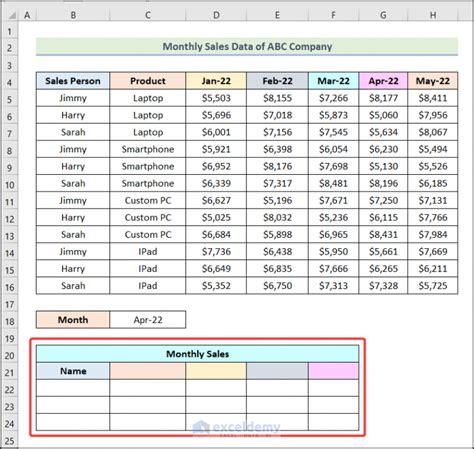Select the cell with $8,177
This screenshot has width=474, height=449.
click(x=383, y=98)
